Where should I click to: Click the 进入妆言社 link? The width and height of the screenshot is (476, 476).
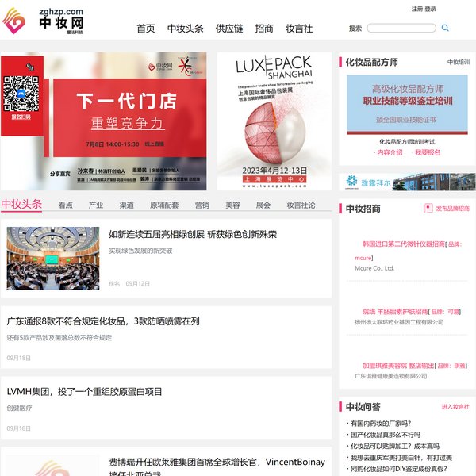click(x=455, y=407)
